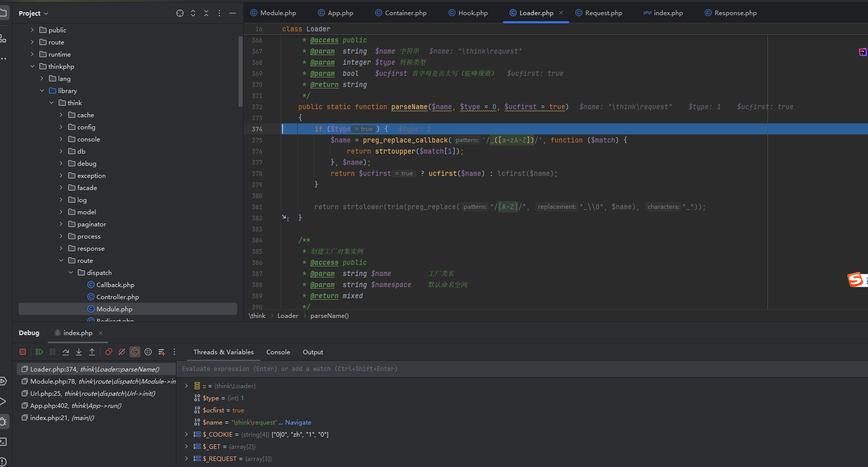Step Out of the current function

pyautogui.click(x=92, y=352)
